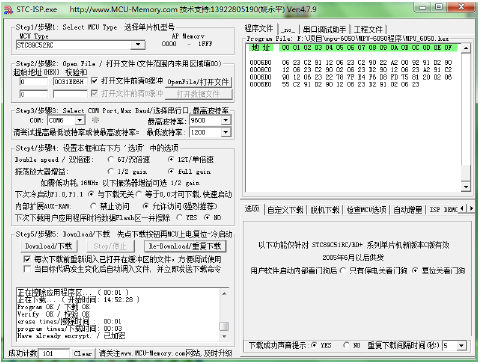Image resolution: width=480 pixels, height=364 pixels.
Task: Click the log box scrollbar thumb
Action: tap(224, 326)
